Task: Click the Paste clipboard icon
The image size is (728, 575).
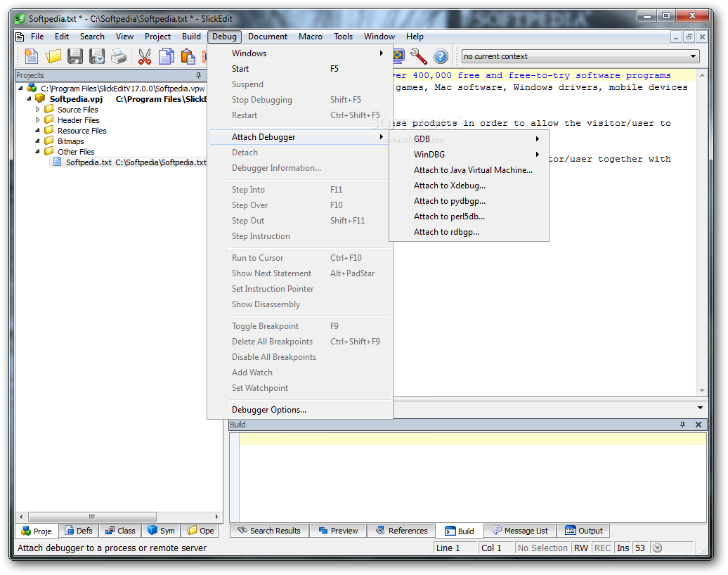Action: pos(188,56)
